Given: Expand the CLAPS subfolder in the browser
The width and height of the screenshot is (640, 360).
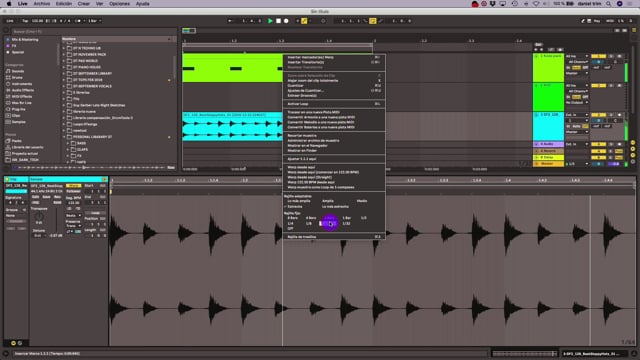Looking at the screenshot, I should (68, 149).
